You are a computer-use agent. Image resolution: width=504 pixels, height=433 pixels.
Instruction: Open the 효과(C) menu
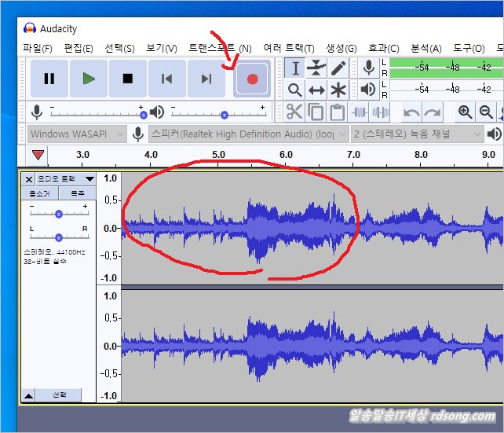(x=383, y=48)
